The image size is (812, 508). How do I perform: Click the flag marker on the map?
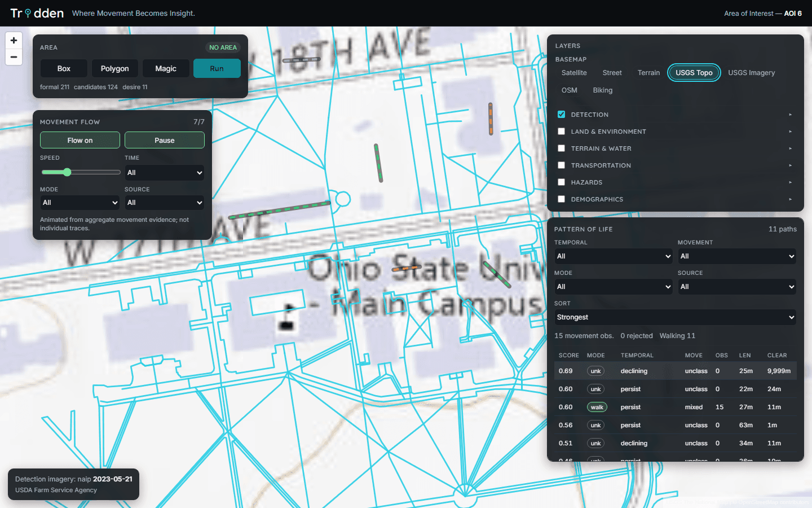pyautogui.click(x=288, y=317)
